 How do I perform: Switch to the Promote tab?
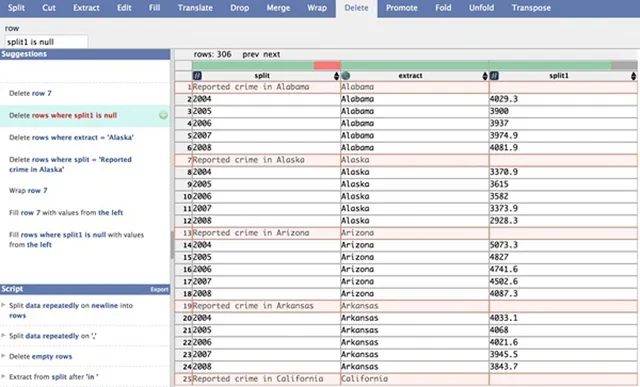(x=402, y=8)
